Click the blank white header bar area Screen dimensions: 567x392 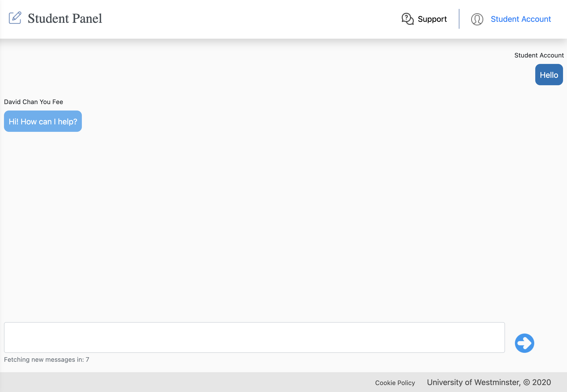click(x=248, y=19)
